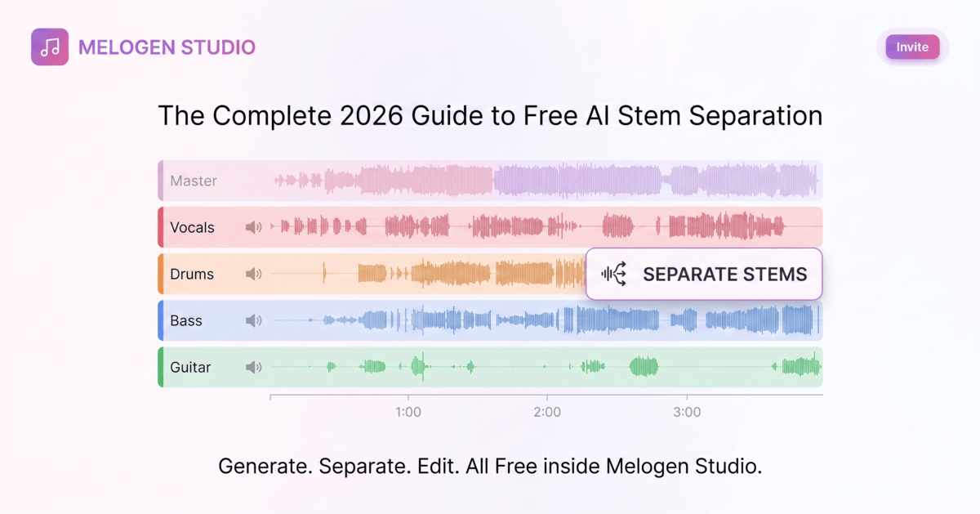
Task: Select the Vocals track label
Action: click(x=192, y=227)
